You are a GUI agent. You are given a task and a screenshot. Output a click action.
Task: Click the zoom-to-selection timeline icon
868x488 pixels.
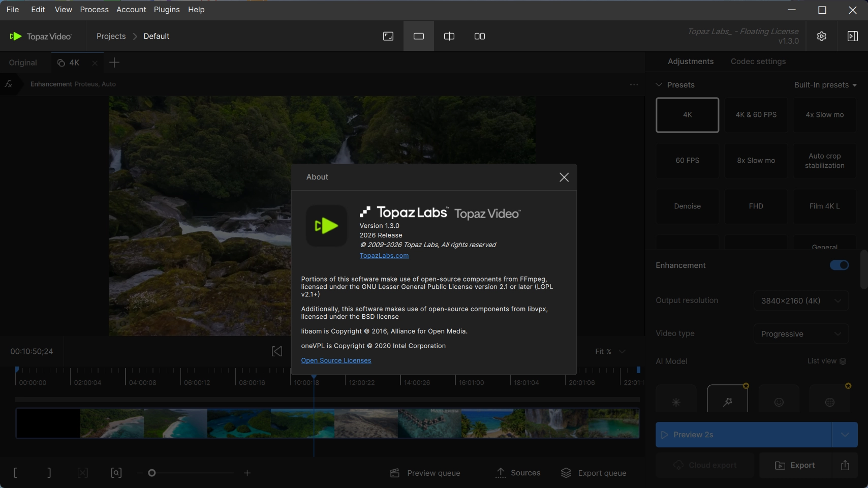click(x=116, y=473)
